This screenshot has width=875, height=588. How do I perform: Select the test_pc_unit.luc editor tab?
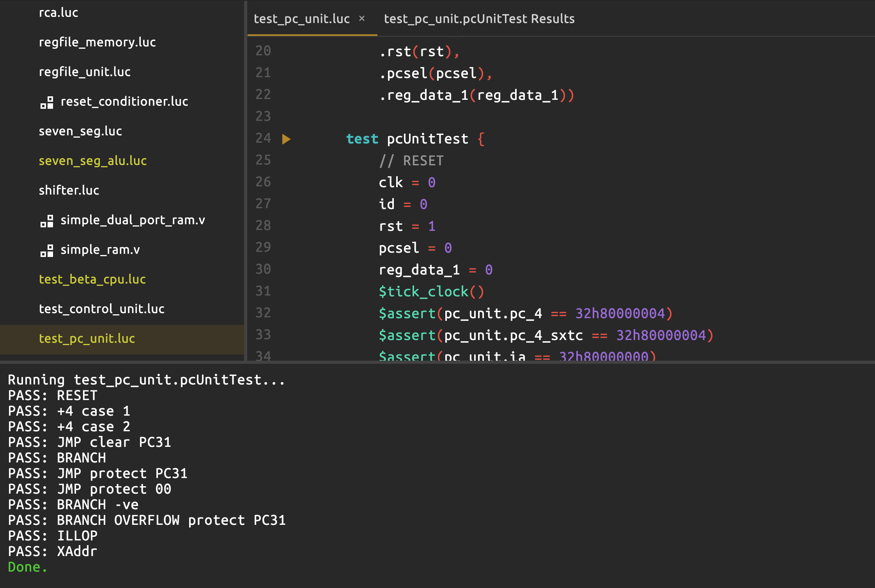pos(301,19)
